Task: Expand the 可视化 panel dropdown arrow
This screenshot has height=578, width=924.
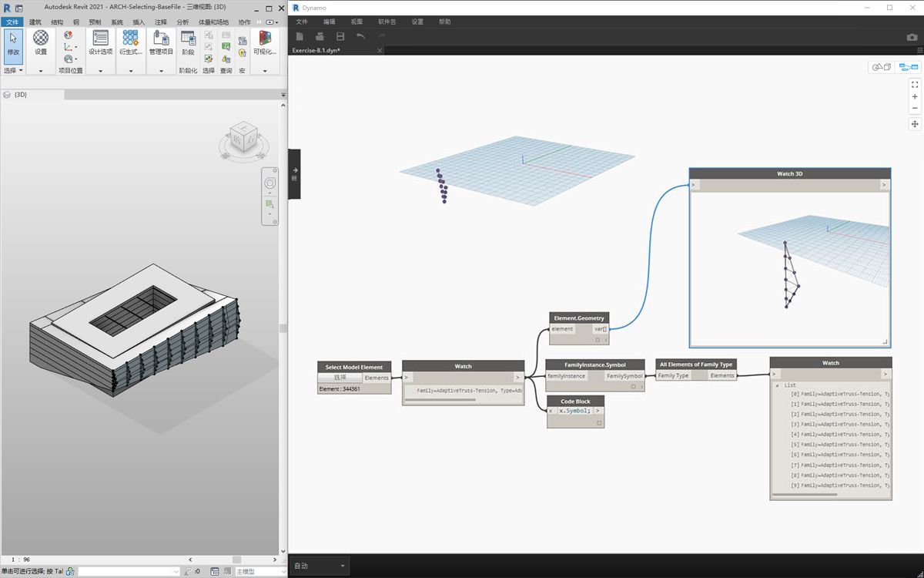Action: 265,71
